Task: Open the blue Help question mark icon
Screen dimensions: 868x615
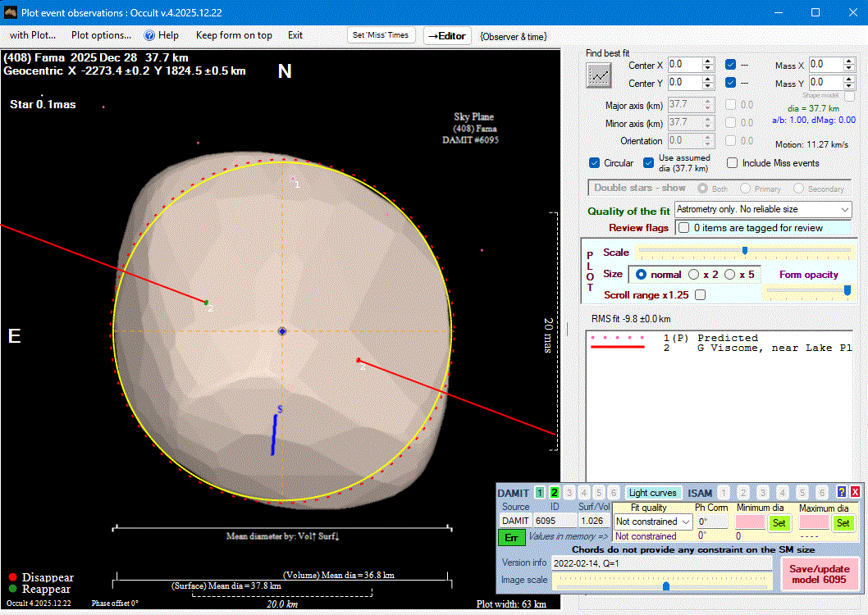Action: pyautogui.click(x=150, y=35)
